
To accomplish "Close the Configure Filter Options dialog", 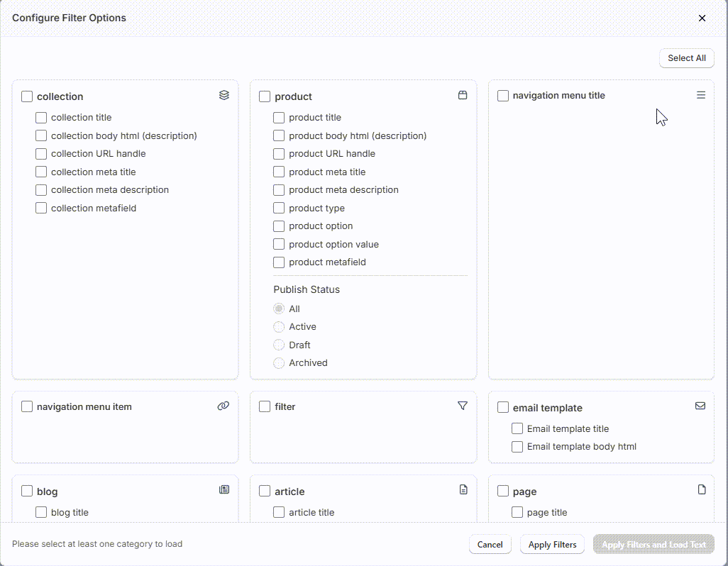I will [702, 18].
